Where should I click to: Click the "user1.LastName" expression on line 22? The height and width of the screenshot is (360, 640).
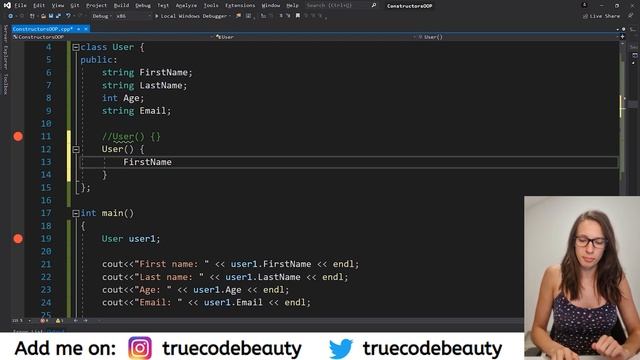pos(263,277)
